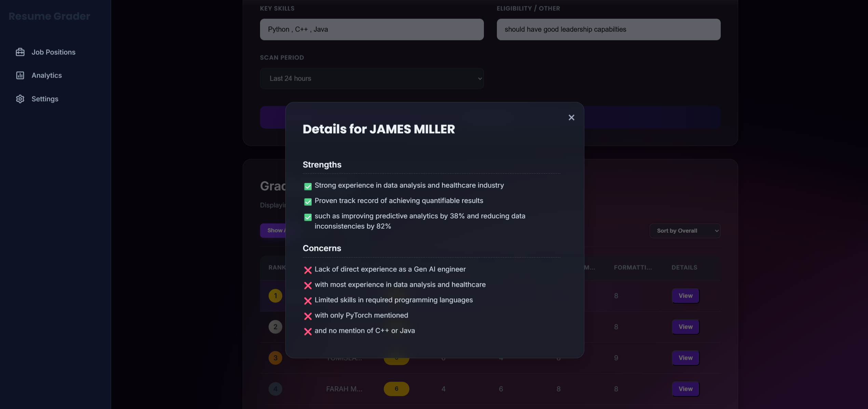This screenshot has width=868, height=409.
Task: Click green check beside data analysis strength
Action: coord(308,186)
